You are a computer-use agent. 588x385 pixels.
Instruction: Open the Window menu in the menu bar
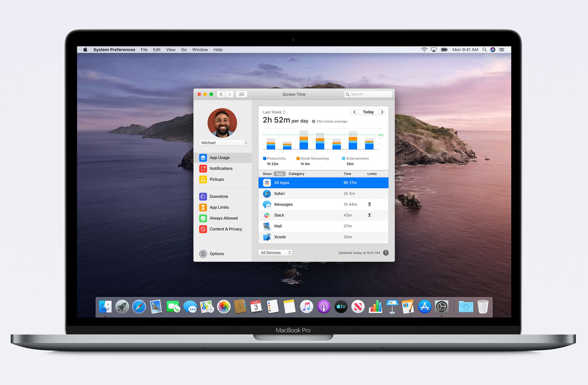tap(200, 50)
